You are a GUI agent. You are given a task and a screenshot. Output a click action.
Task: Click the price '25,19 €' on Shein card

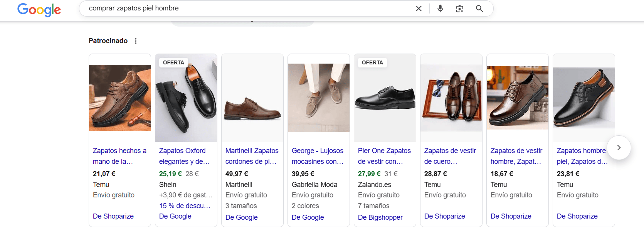[x=170, y=174]
